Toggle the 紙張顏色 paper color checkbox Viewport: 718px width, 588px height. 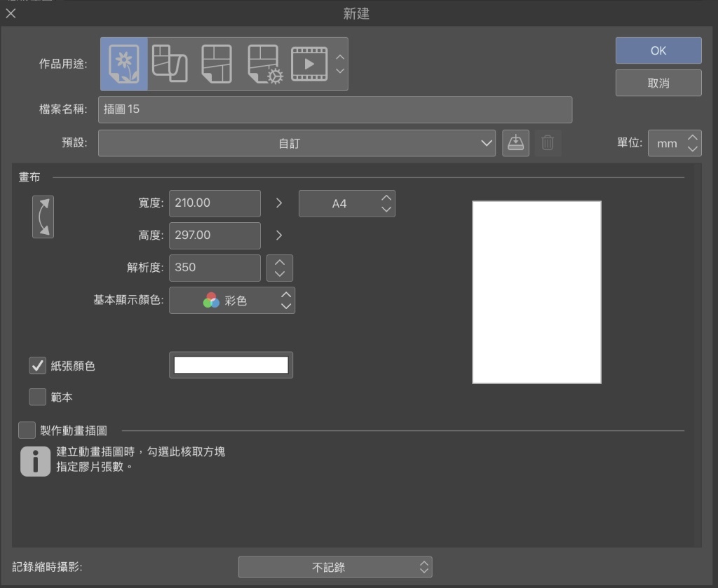click(x=38, y=366)
